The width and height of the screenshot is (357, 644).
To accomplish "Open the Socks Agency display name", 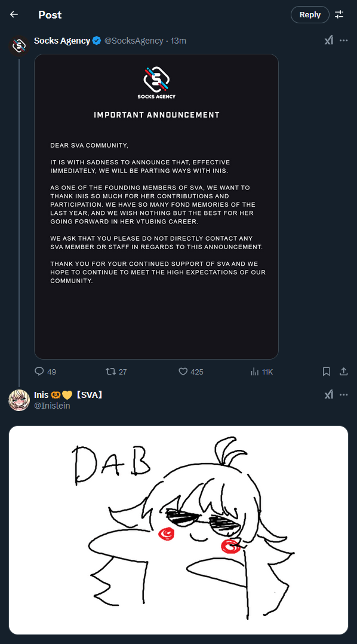I will pyautogui.click(x=62, y=41).
